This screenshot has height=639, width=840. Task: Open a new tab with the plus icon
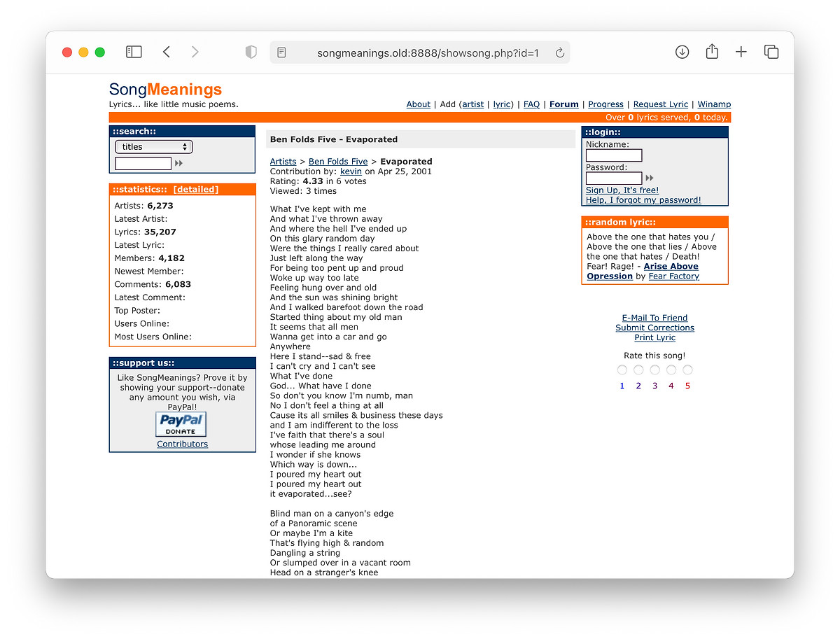click(x=741, y=52)
